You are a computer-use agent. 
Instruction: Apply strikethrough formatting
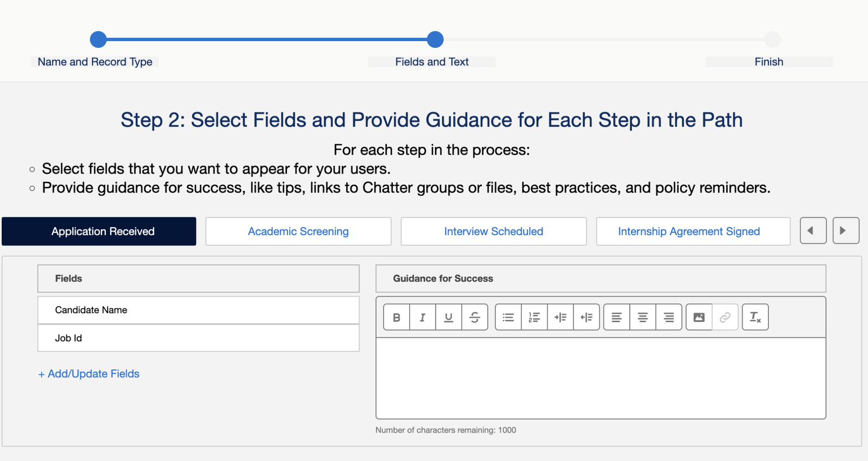[475, 317]
